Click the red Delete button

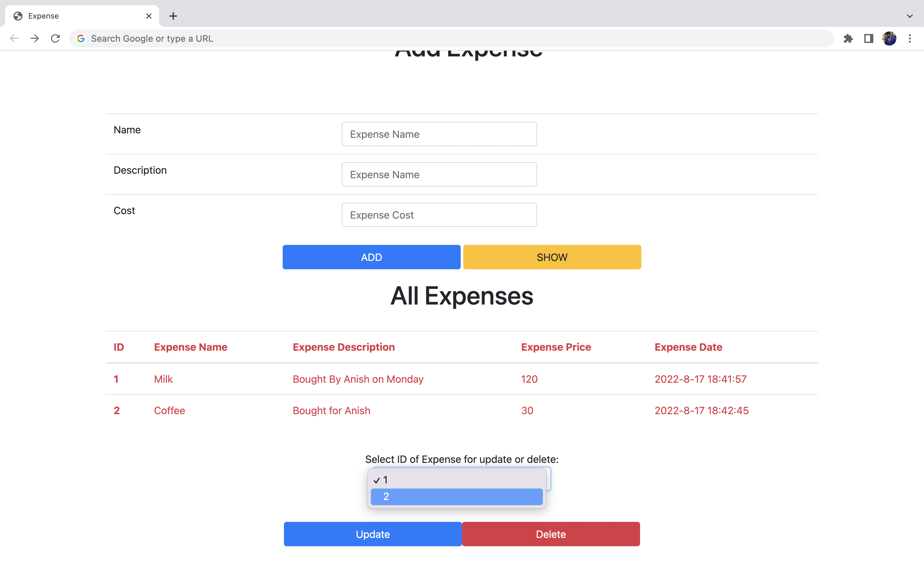(x=551, y=534)
